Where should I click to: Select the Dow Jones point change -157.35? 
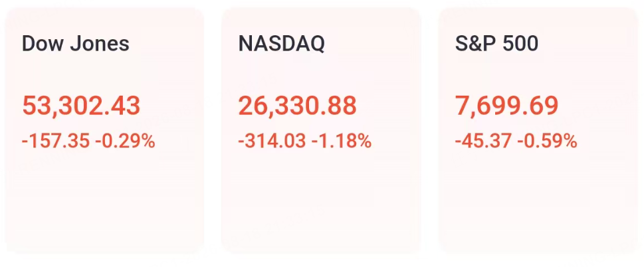[55, 141]
